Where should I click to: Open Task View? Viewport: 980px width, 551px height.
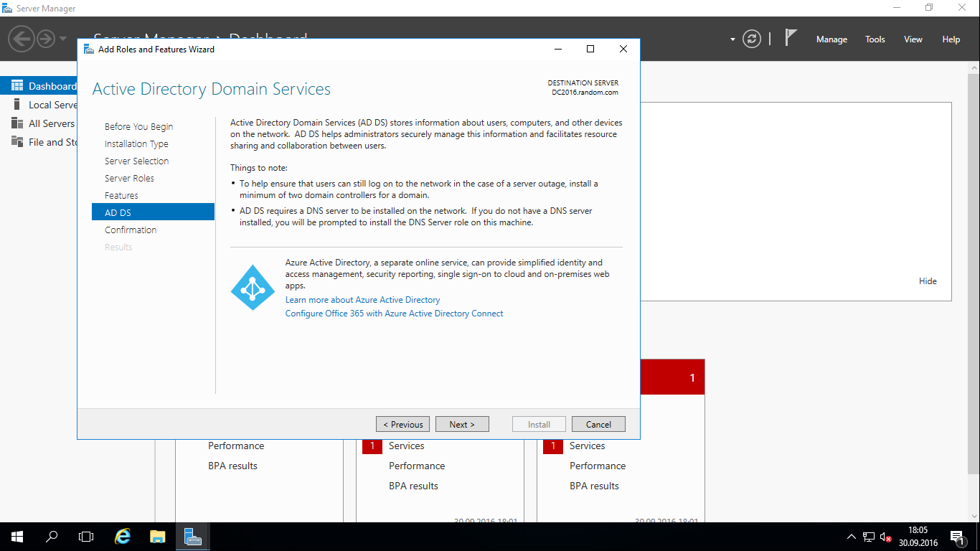[86, 537]
